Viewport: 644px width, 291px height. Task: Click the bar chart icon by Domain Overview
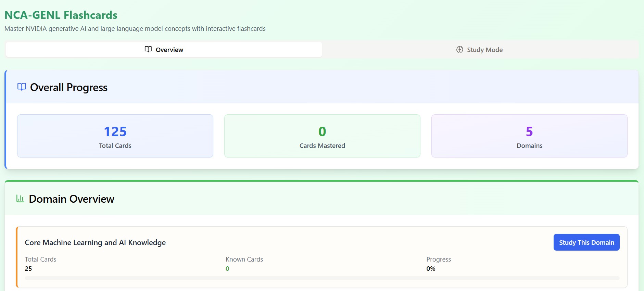(x=20, y=199)
